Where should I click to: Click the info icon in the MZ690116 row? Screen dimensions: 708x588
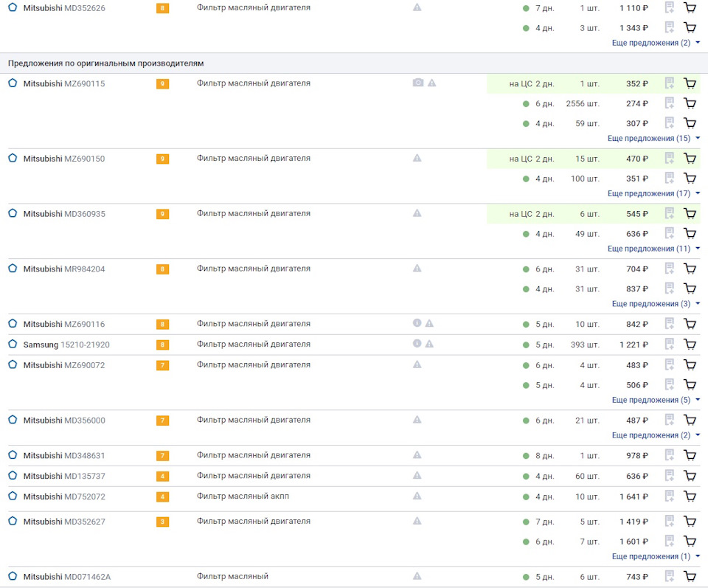click(417, 323)
